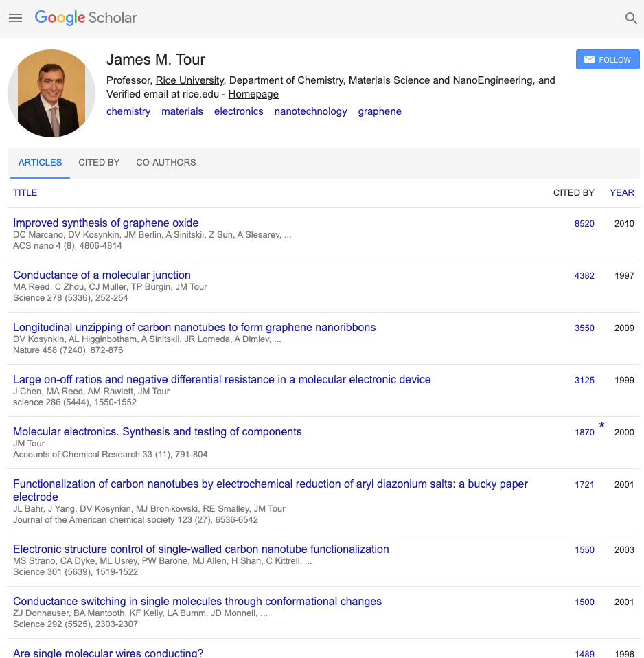
Task: View the 4382 citations count
Action: click(584, 275)
